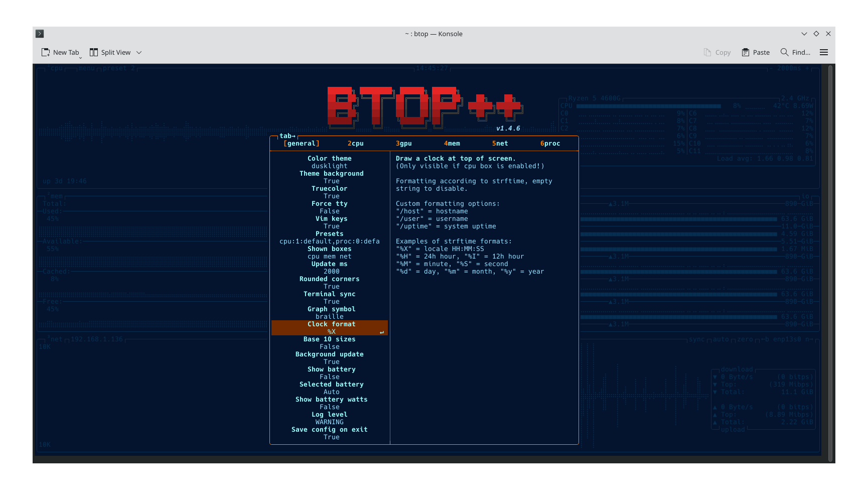Select the Show battery watts option

coord(332,400)
